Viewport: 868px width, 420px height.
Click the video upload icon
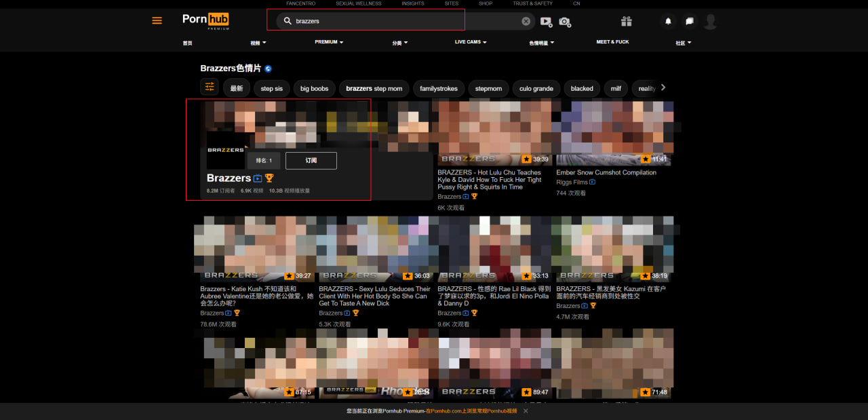pos(546,22)
